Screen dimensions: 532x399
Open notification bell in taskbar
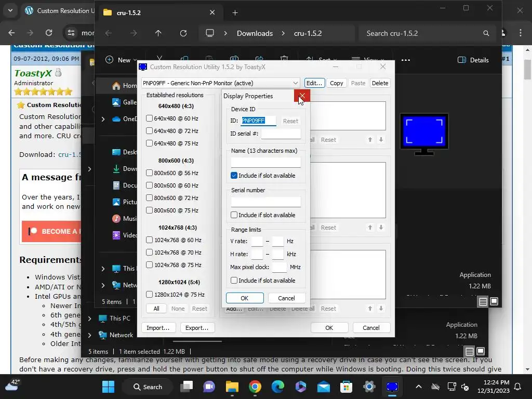coord(518,387)
